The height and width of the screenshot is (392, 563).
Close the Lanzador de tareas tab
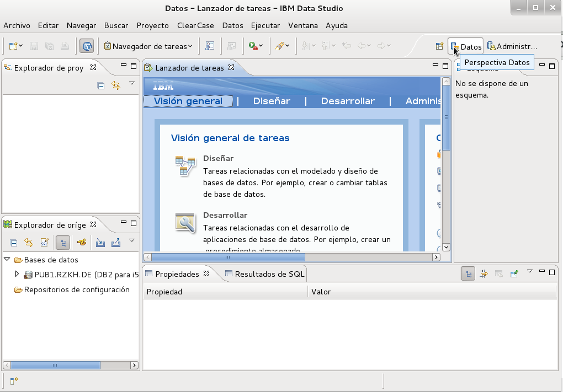(x=232, y=67)
